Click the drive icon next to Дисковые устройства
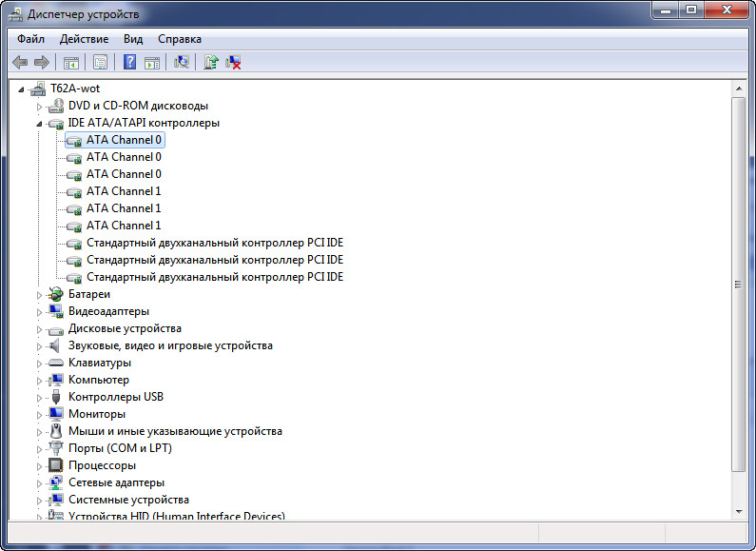 click(x=56, y=330)
